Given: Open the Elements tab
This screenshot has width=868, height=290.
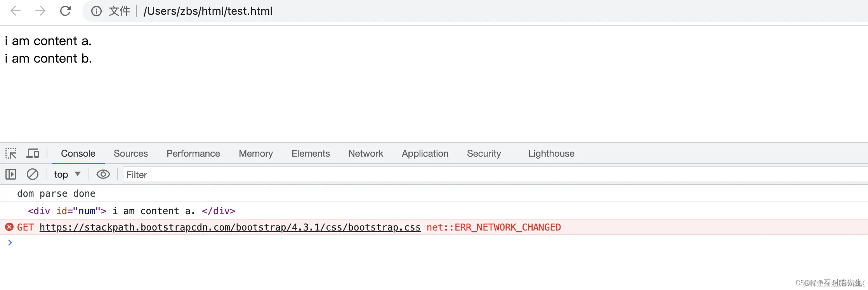Looking at the screenshot, I should pos(311,154).
